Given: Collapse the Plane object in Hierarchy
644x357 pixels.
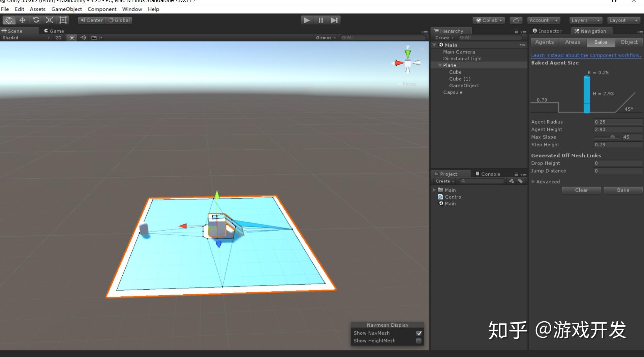Looking at the screenshot, I should pyautogui.click(x=440, y=65).
